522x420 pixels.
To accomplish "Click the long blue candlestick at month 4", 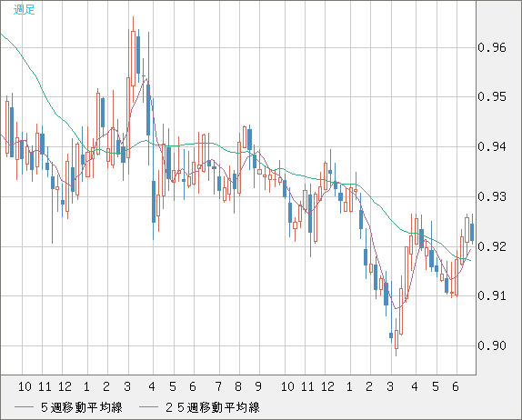I will [x=154, y=202].
